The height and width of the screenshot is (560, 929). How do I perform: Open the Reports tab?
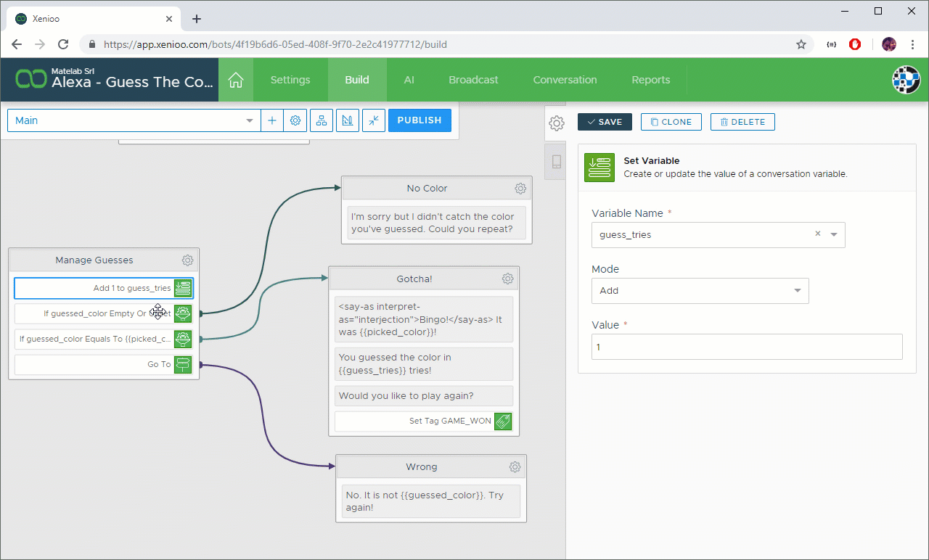[651, 80]
